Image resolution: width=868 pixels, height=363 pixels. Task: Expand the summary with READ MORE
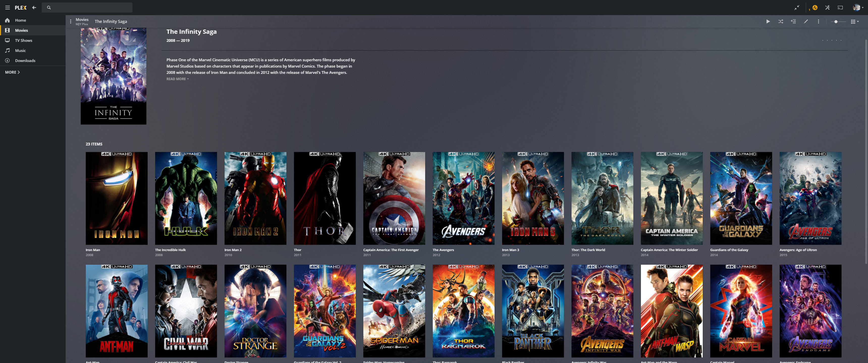click(x=178, y=79)
